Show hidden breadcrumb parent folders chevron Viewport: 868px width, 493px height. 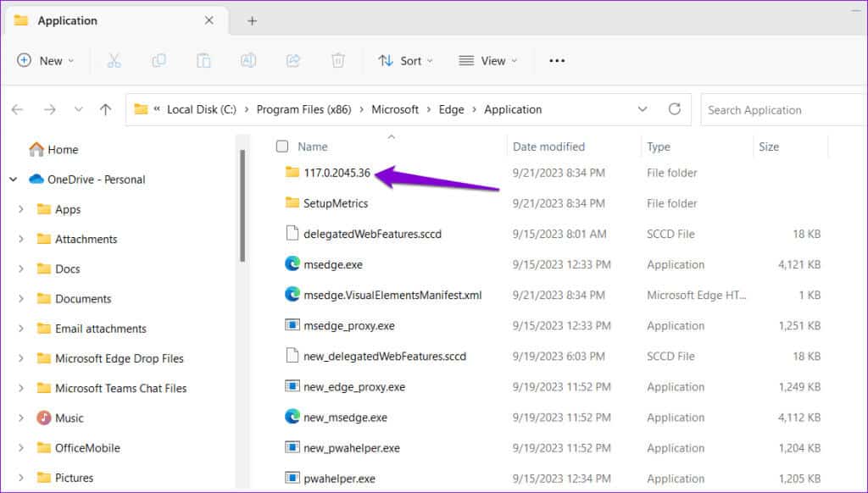(x=157, y=109)
